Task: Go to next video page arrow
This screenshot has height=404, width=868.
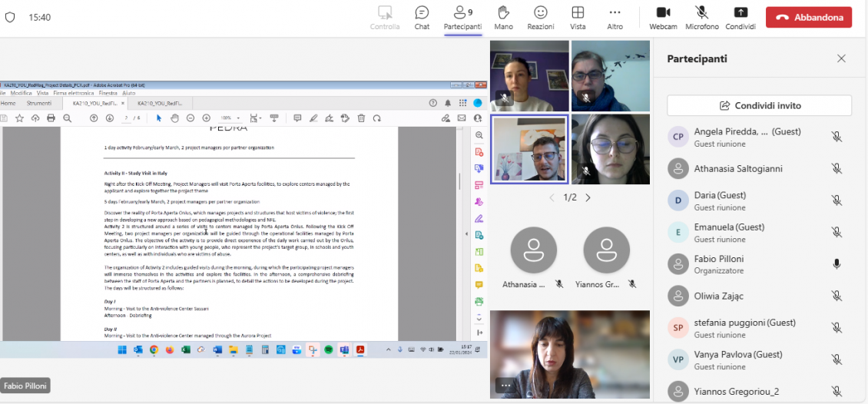Action: (588, 197)
